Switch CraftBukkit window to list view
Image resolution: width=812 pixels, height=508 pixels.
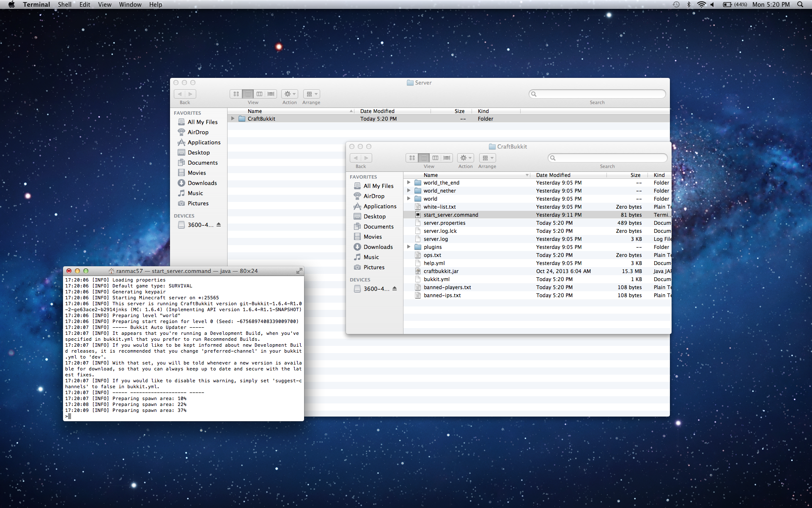pos(424,158)
